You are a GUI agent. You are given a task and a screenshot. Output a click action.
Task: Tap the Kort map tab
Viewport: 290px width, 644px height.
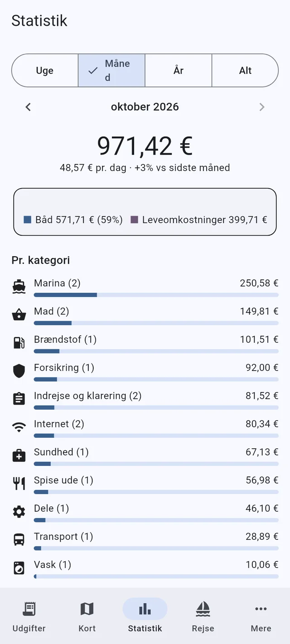click(87, 616)
